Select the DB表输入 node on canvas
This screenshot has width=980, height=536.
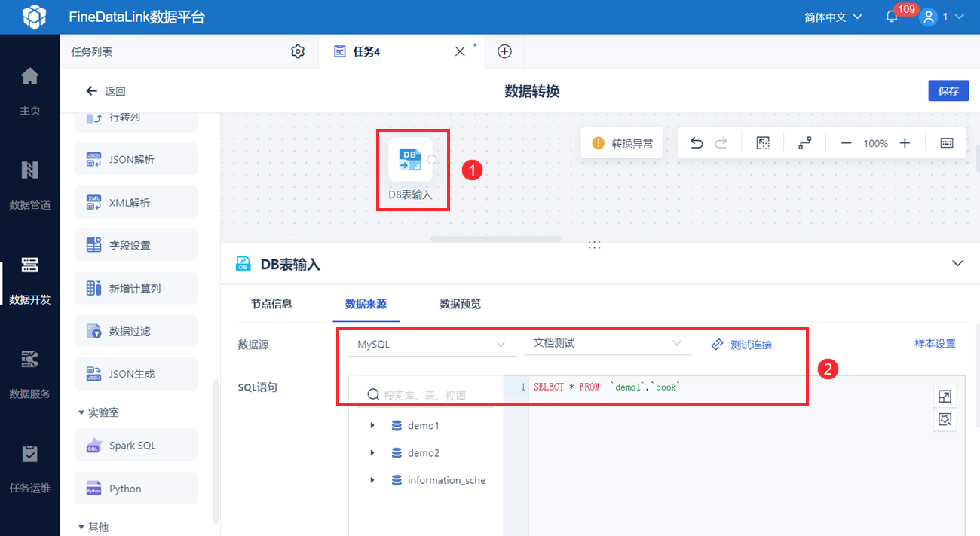pos(410,159)
